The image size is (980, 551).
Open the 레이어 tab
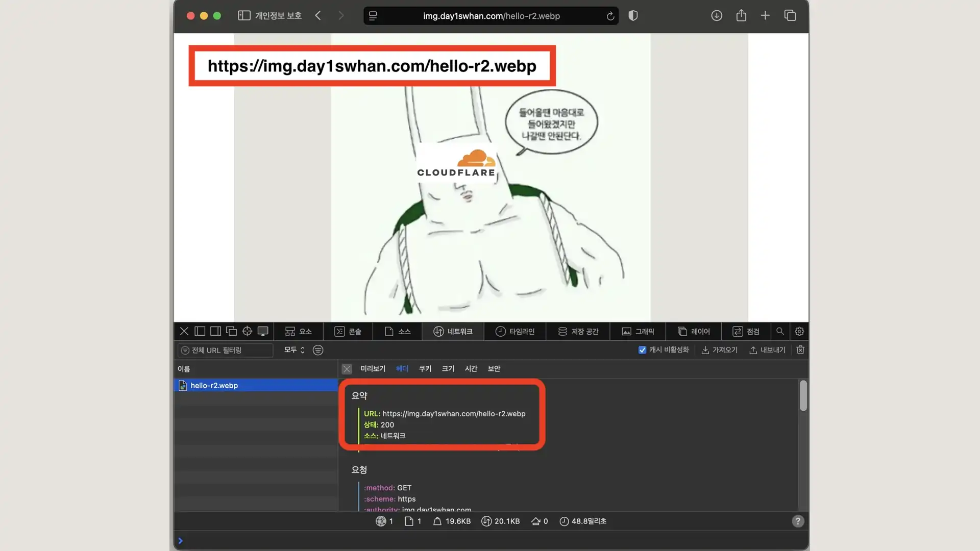click(693, 332)
